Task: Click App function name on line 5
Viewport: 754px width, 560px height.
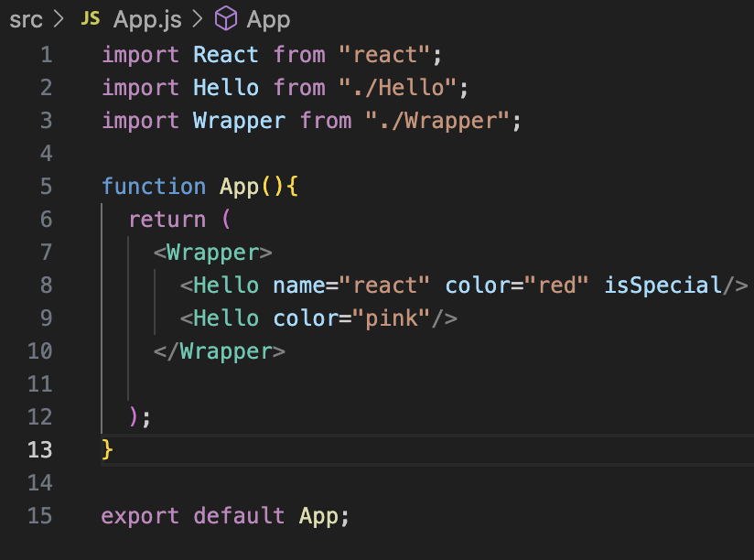Action: coord(239,187)
